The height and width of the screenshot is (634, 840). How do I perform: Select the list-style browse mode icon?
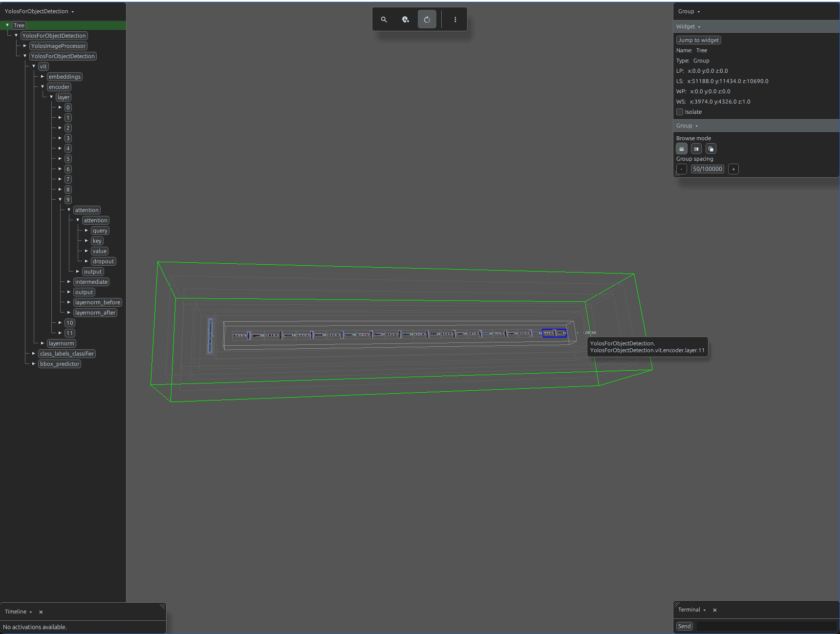point(682,149)
